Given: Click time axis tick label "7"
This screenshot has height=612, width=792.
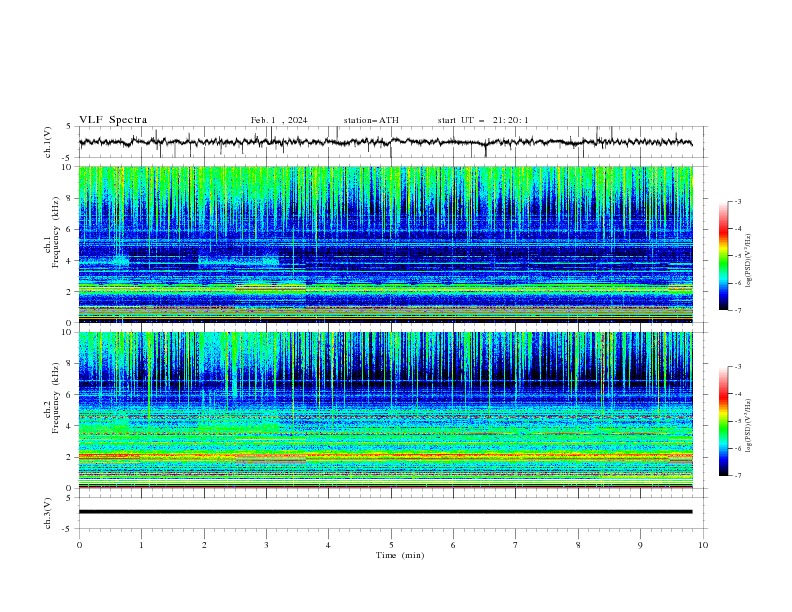Looking at the screenshot, I should pyautogui.click(x=516, y=545).
